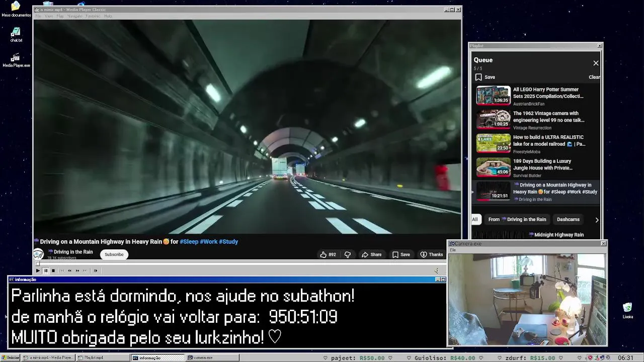Screen dimensions: 644x362
Task: Click the rewind button in Media Player Classic
Action: [x=69, y=270]
